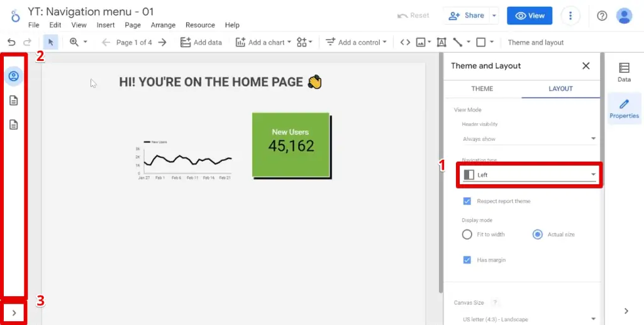Select the selection mode cursor tool
The width and height of the screenshot is (644, 325).
tap(51, 42)
